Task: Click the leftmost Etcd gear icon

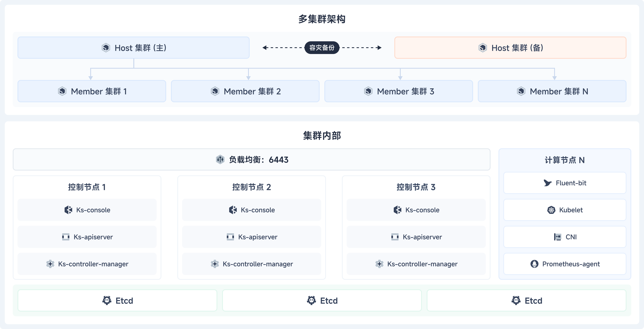Action: point(107,300)
